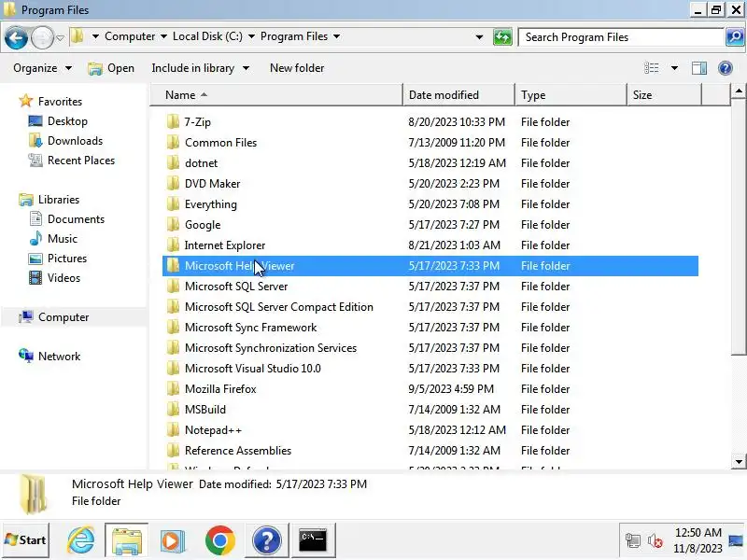
Task: Launch Google Chrome from the taskbar
Action: coord(220,540)
